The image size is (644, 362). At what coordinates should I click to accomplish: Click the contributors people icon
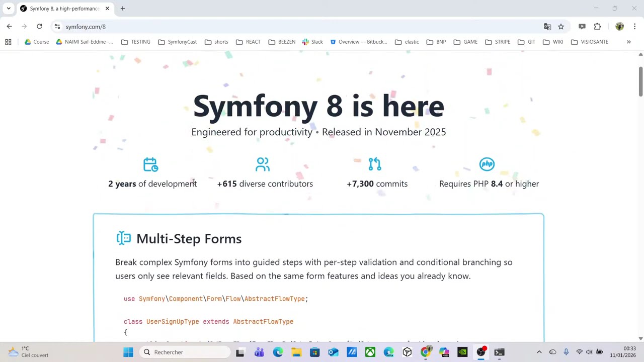point(263,164)
